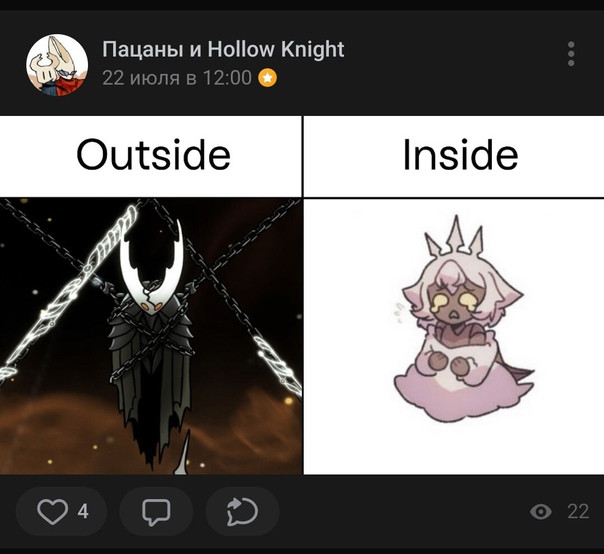
Task: Open the pink chibi character image
Action: (454, 336)
